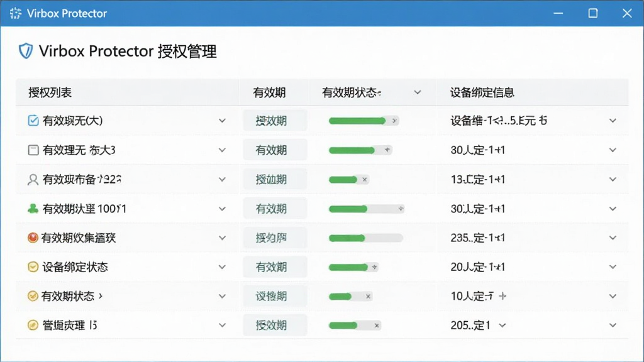
Task: Click the red circle icon in the fifth row
Action: (33, 238)
